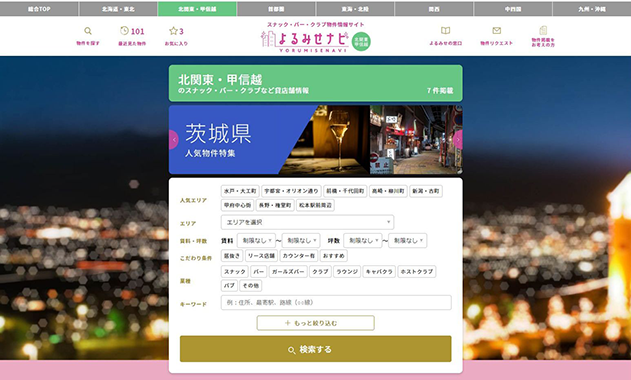Toggle the スナック business type filter
This screenshot has height=380, width=631.
tap(235, 272)
